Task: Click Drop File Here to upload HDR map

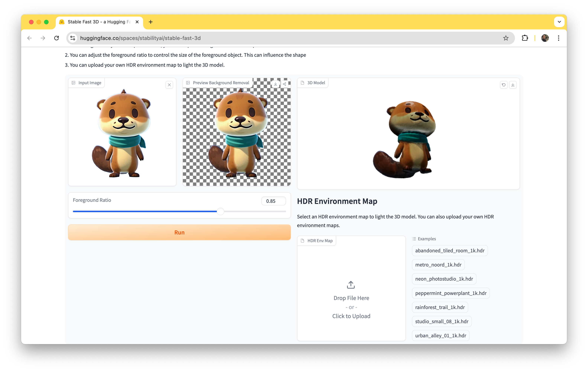Action: coord(351,298)
